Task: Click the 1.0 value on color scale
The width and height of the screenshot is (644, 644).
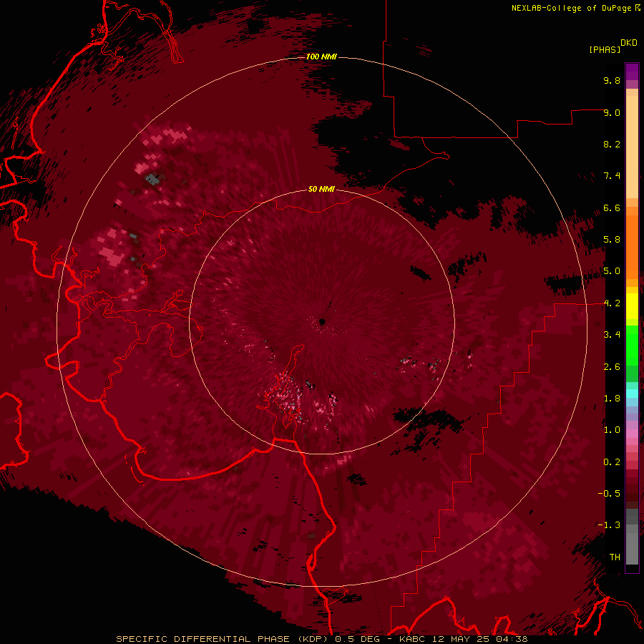Action: 612,430
